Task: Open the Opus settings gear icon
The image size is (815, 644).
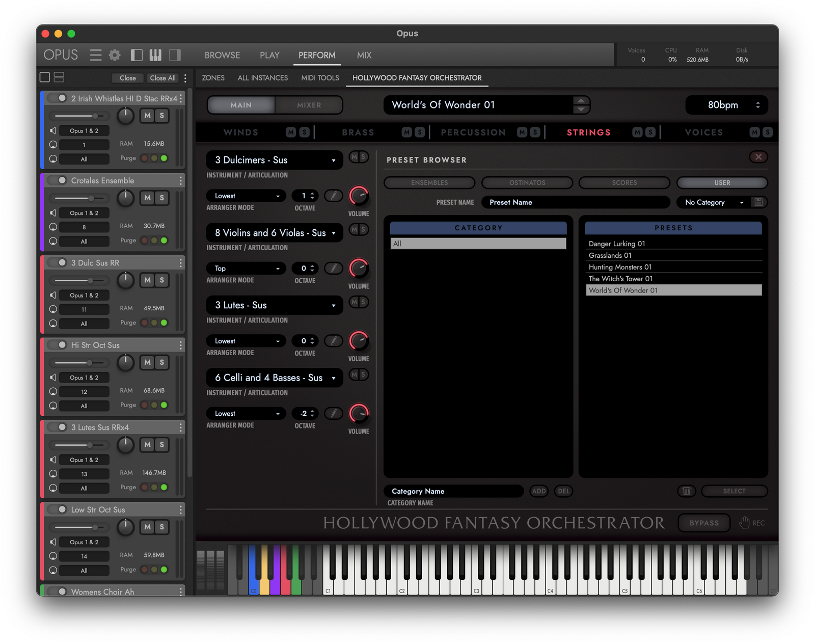Action: pyautogui.click(x=115, y=55)
